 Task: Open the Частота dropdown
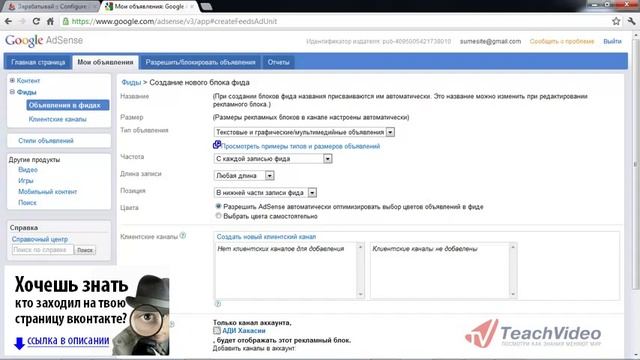[273, 159]
